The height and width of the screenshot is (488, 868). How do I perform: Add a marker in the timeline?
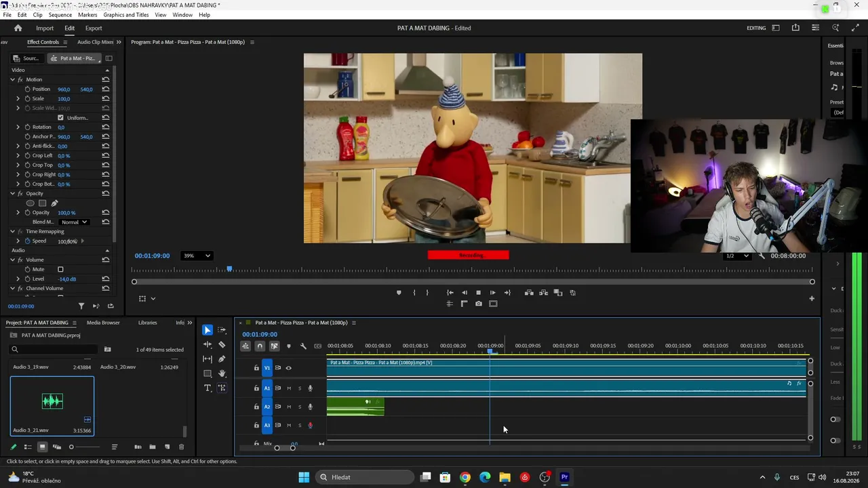[289, 346]
